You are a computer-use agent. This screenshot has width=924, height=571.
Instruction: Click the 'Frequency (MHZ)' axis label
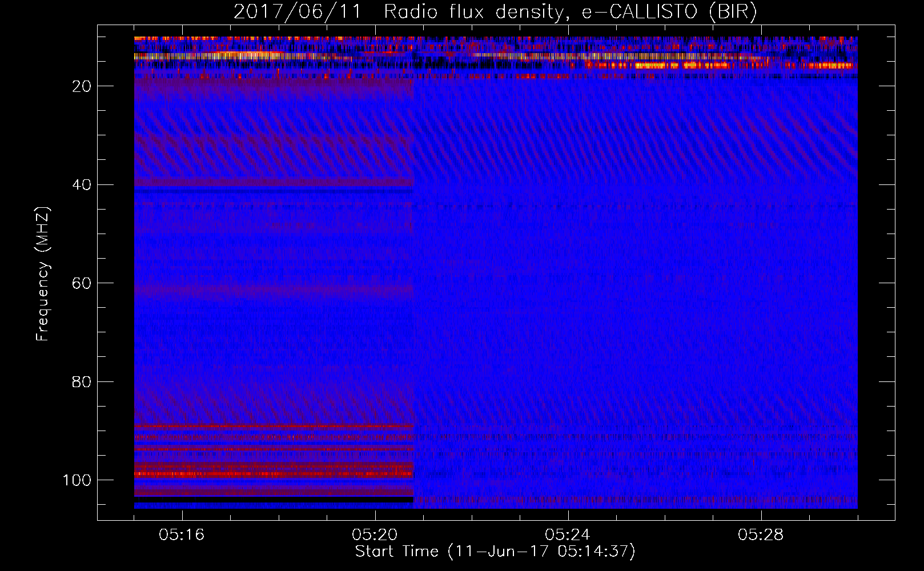pos(43,274)
